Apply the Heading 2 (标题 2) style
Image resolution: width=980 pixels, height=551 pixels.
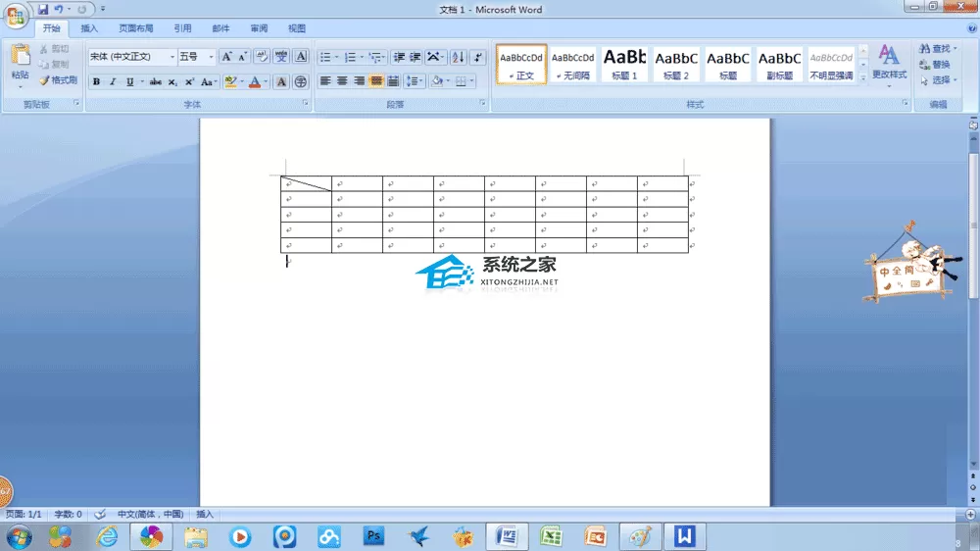coord(676,64)
